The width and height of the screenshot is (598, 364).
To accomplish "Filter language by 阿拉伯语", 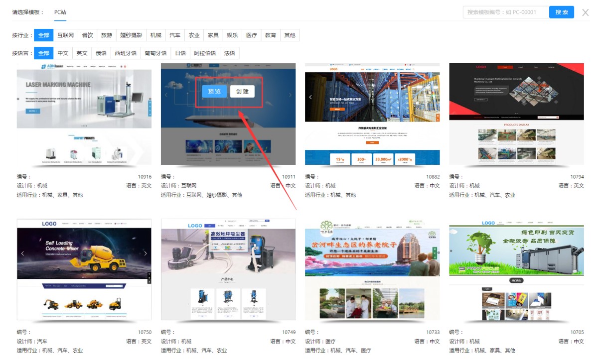I will click(205, 53).
